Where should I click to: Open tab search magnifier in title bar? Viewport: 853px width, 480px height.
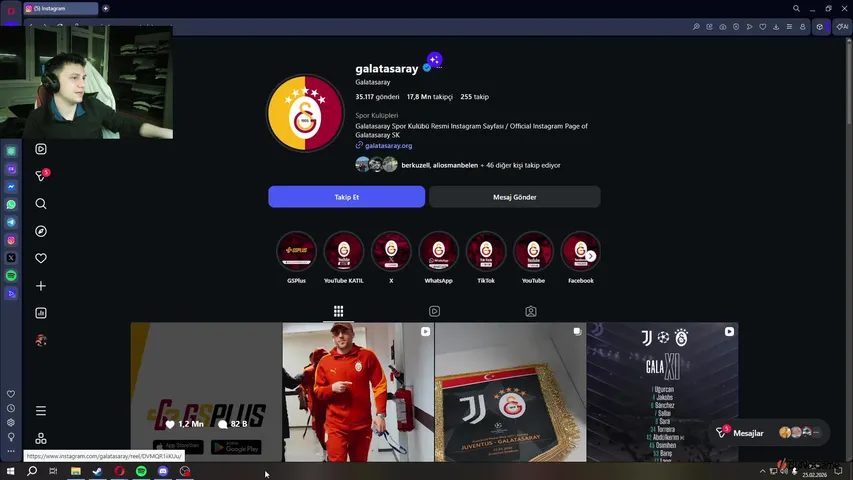pos(796,8)
